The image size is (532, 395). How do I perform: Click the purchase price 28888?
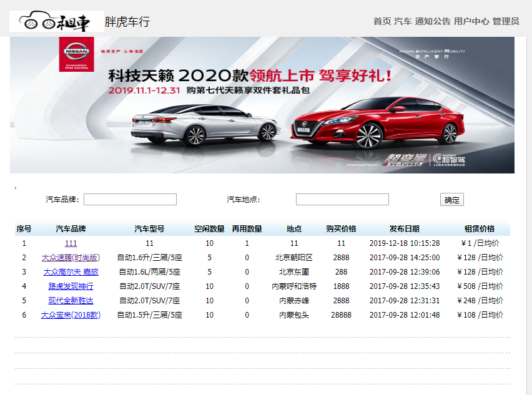click(x=342, y=315)
